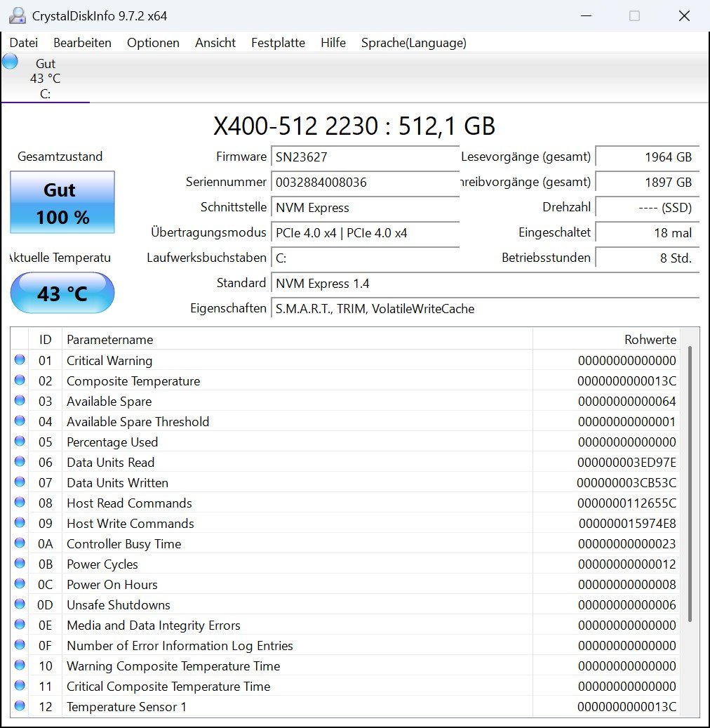Select the C: drive tab with Gut status
The width and height of the screenshot is (710, 728).
click(45, 78)
